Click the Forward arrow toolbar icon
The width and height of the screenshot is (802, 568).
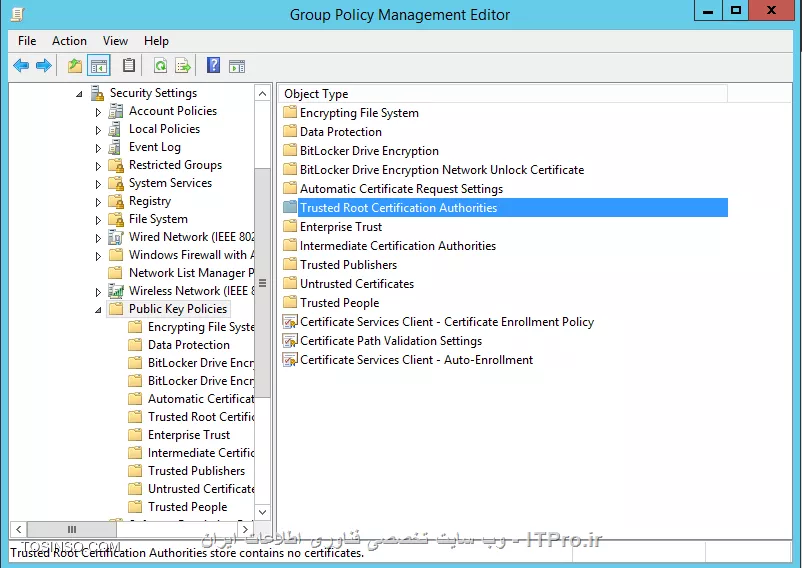coord(44,65)
